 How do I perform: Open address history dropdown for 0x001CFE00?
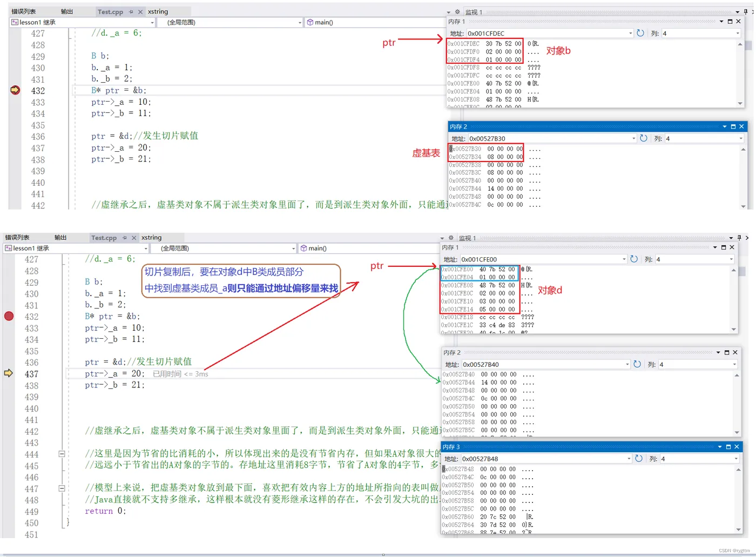624,259
